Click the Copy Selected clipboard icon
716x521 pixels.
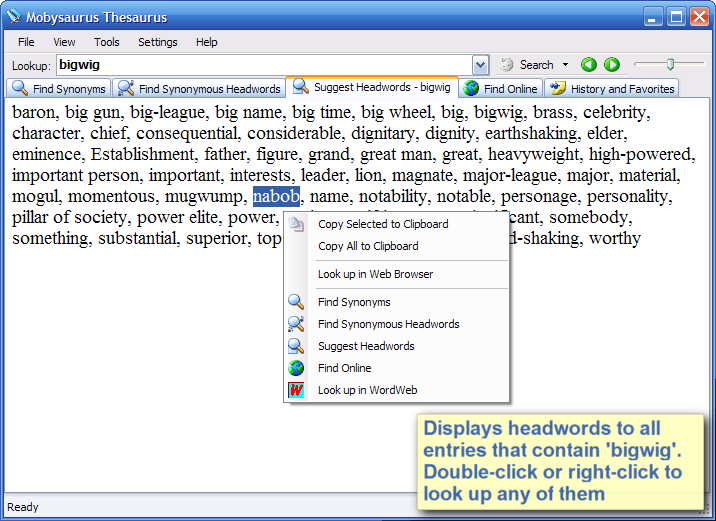pos(296,224)
